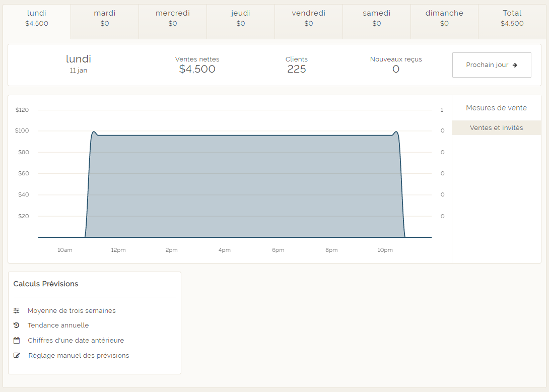549x392 pixels.
Task: Open the mercredi day tab
Action: pyautogui.click(x=173, y=18)
